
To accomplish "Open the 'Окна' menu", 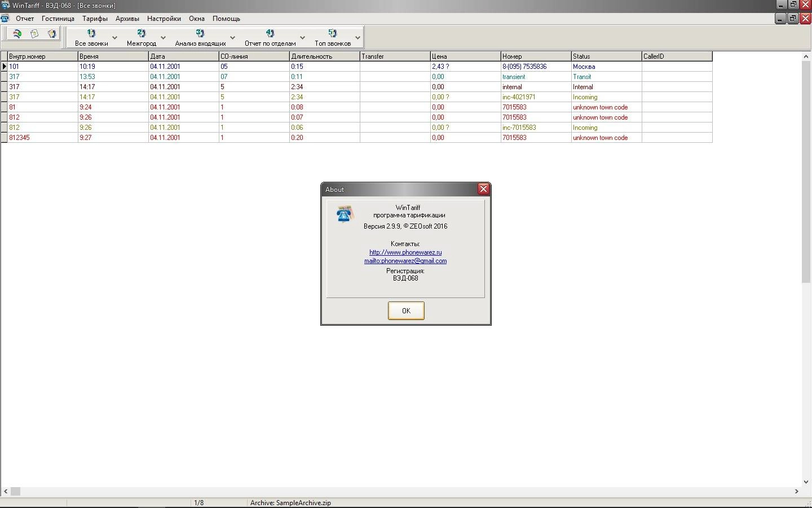I will (x=197, y=19).
